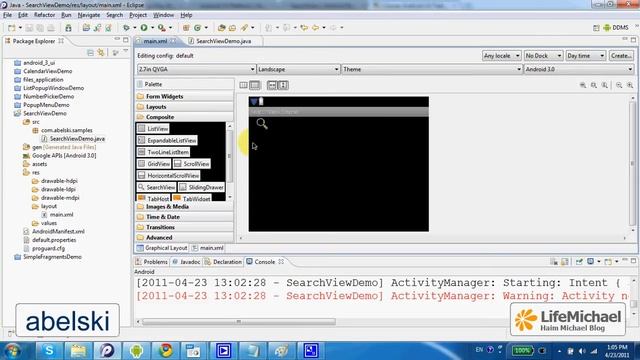640x360 pixels.
Task: Click the zoom in magnifier above canvas
Action: 630,85
